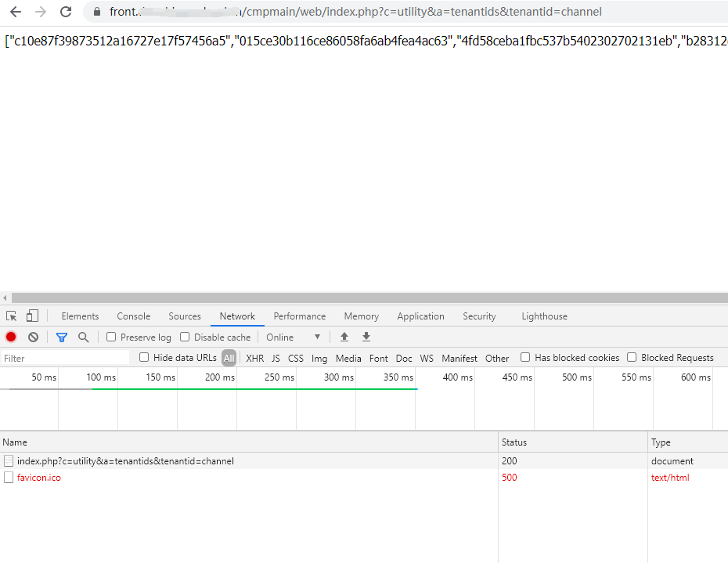Select the favicon.ico failed request

(38, 478)
